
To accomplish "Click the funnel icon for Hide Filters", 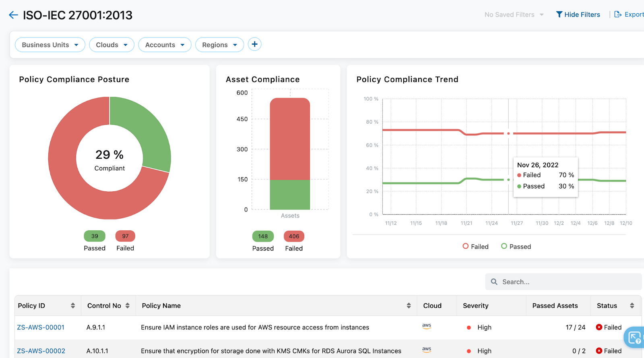I will click(559, 14).
